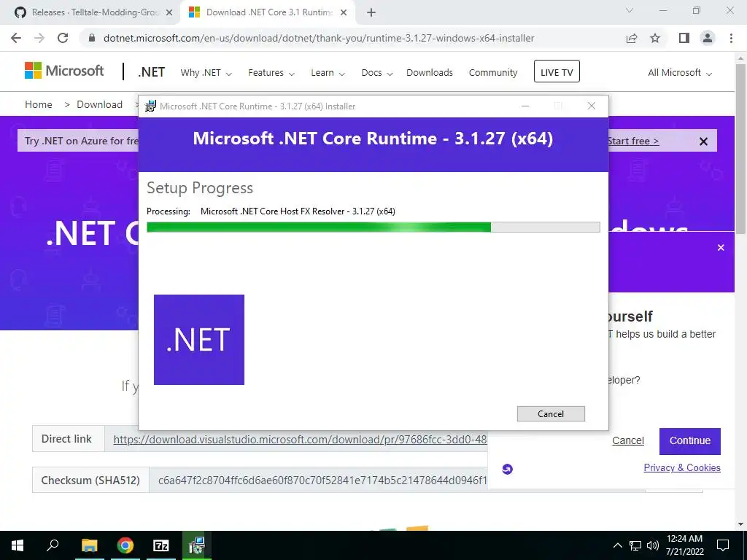Open network tray icon

635,545
